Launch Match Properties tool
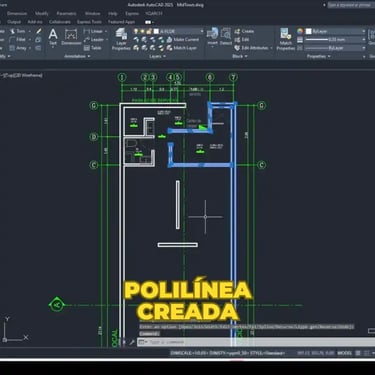Image resolution: width=375 pixels, height=375 pixels. 286,39
